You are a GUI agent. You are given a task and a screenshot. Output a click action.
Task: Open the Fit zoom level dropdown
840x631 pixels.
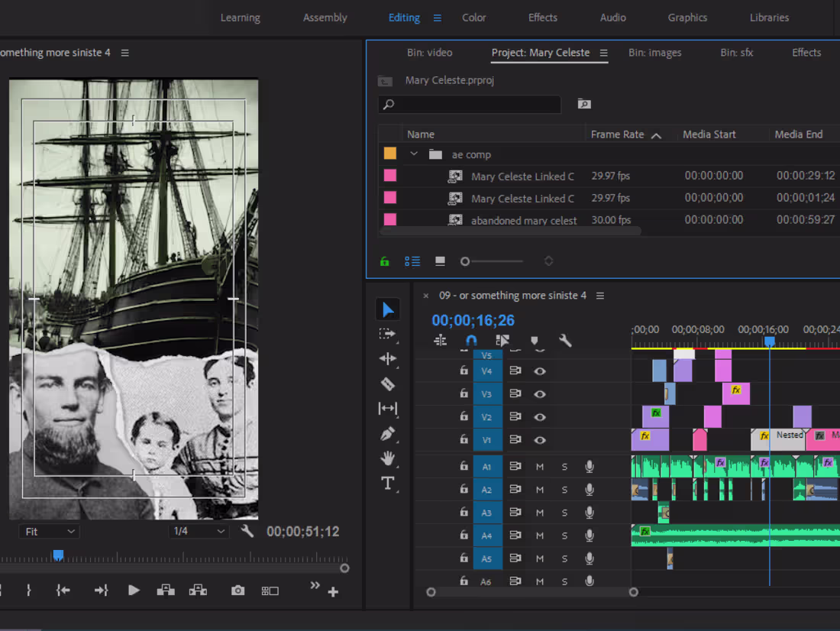coord(49,531)
